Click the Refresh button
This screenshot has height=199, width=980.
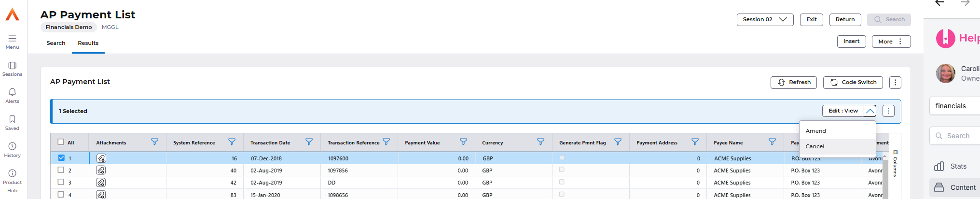[x=793, y=83]
